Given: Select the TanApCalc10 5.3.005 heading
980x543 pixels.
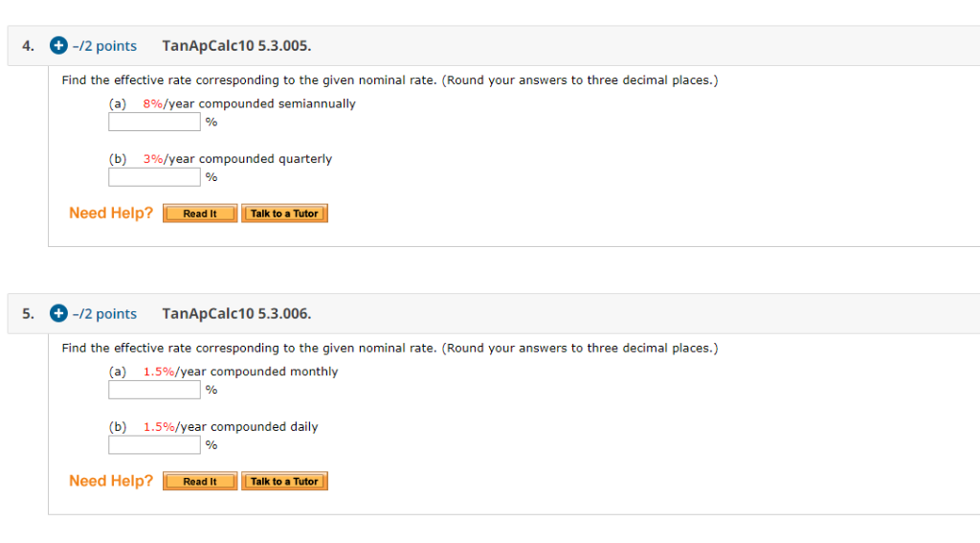Looking at the screenshot, I should click(236, 46).
